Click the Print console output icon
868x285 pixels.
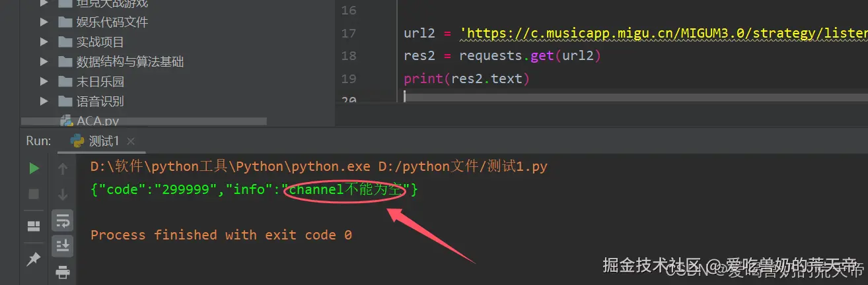tap(63, 271)
